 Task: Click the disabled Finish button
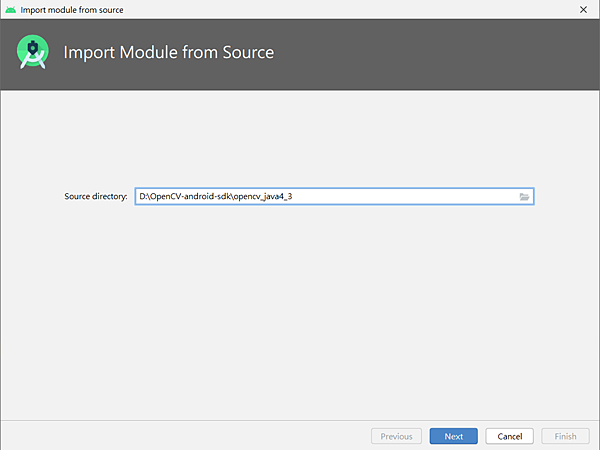pyautogui.click(x=566, y=436)
